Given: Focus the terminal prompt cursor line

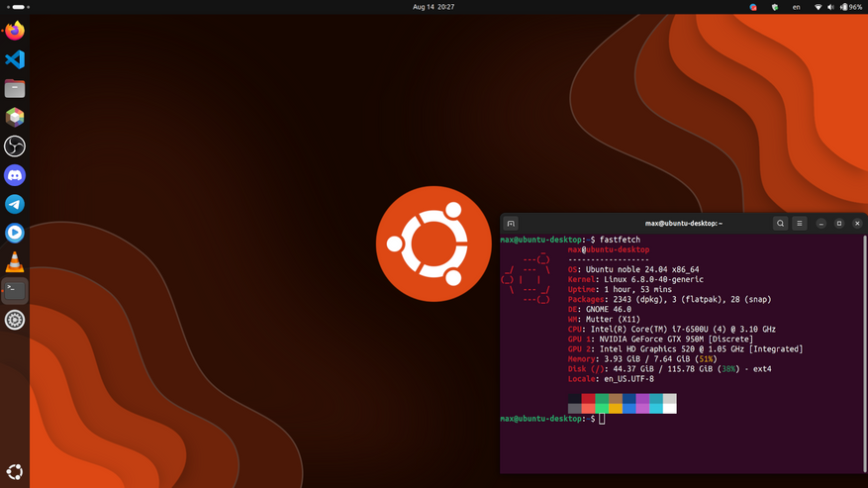Looking at the screenshot, I should click(x=601, y=419).
